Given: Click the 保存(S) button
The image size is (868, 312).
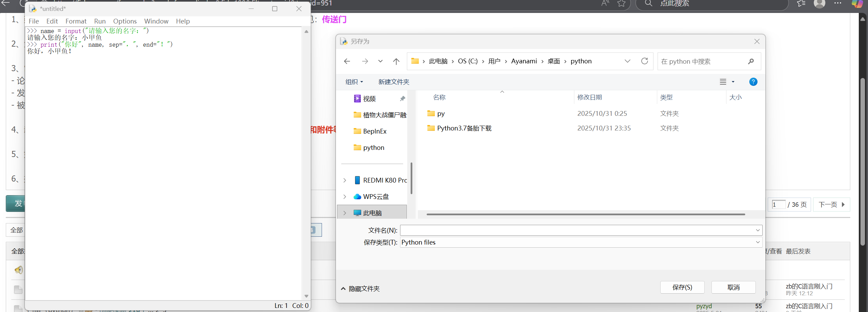Looking at the screenshot, I should 682,287.
